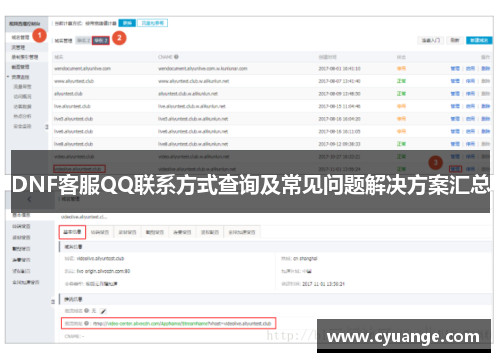Click creation time 2017-08-07 13:41:40
This screenshot has width=500, height=362.
(339, 81)
